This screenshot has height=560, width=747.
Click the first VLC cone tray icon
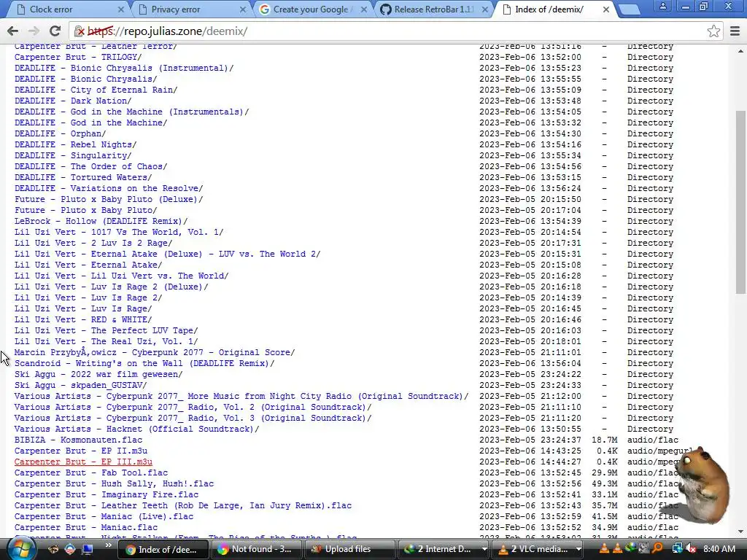(x=604, y=549)
